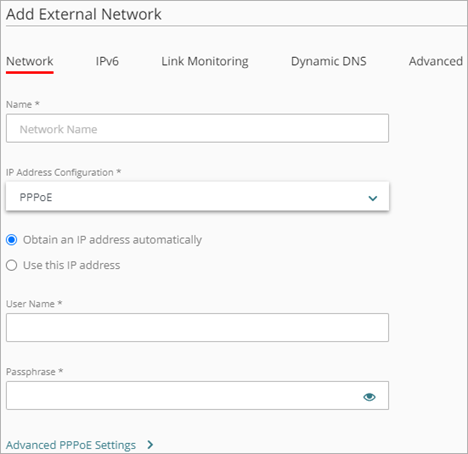
Task: Open the Dynamic DNS tab
Action: coord(329,62)
